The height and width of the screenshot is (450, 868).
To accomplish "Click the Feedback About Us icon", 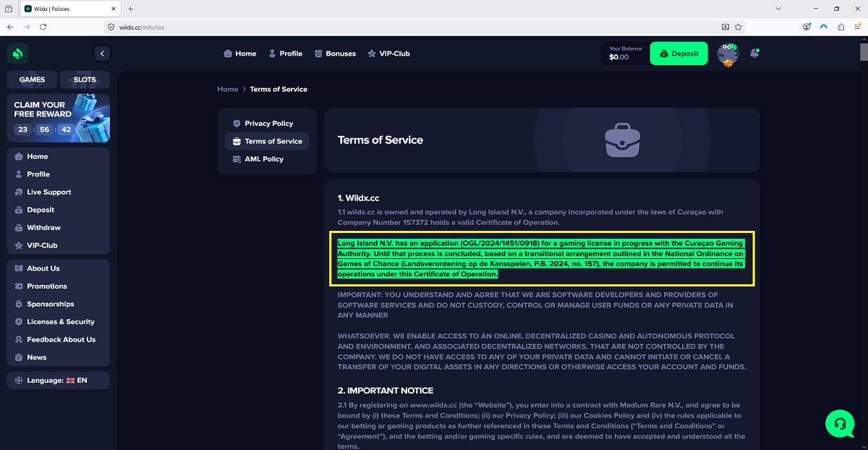I will [x=20, y=339].
